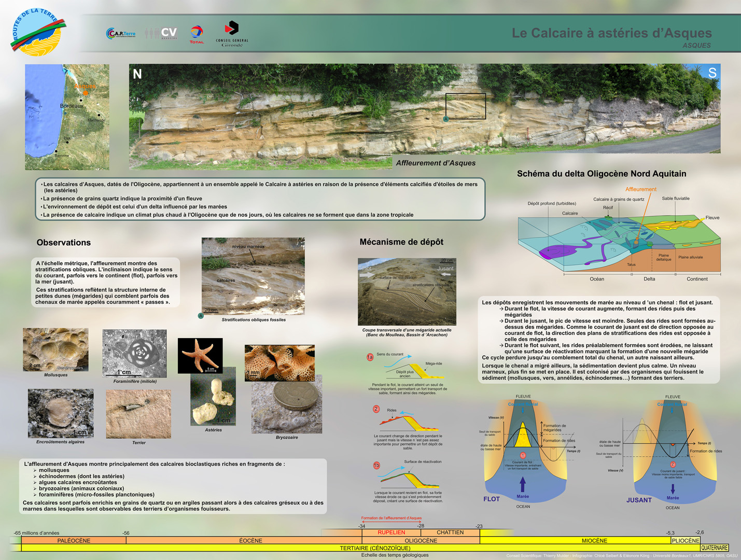Select PALÉOCÈNE on the geological timescale

coord(74,540)
